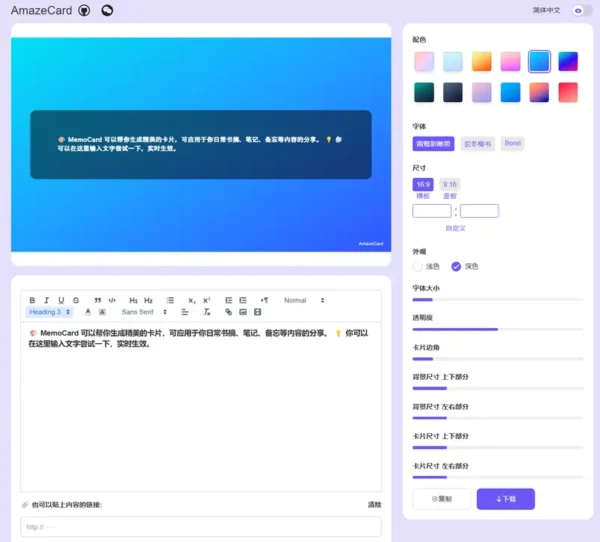Image resolution: width=600 pixels, height=542 pixels.
Task: Open the WeChat icon in the header
Action: 107,10
